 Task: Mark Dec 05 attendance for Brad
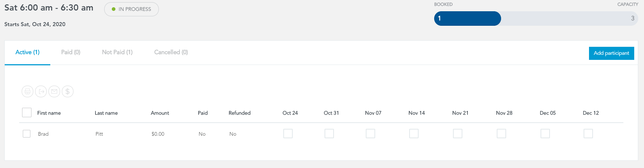pos(545,134)
